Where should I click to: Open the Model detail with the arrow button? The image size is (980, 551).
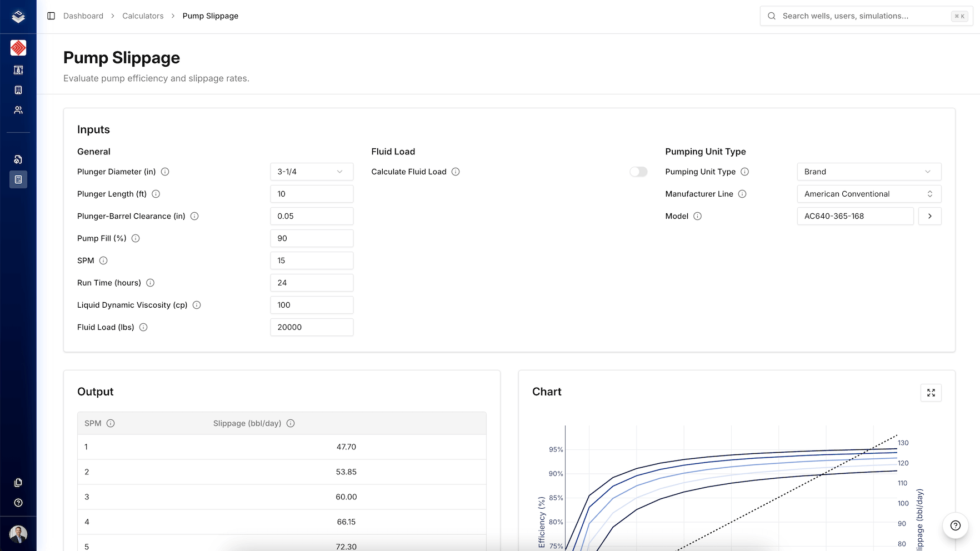coord(929,216)
